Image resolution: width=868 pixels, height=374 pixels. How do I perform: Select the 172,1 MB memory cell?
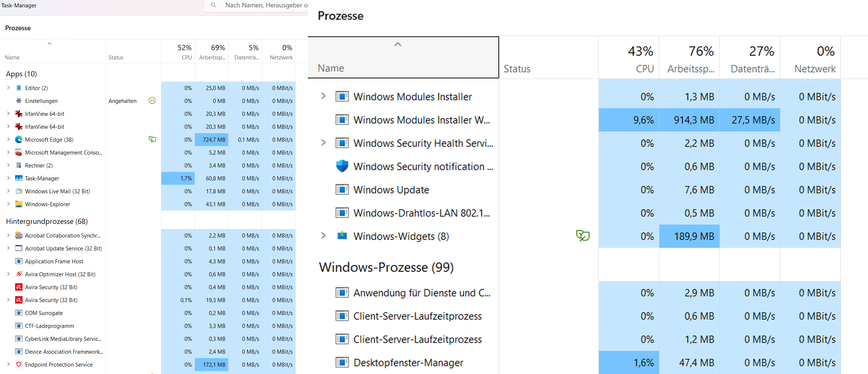tap(211, 364)
